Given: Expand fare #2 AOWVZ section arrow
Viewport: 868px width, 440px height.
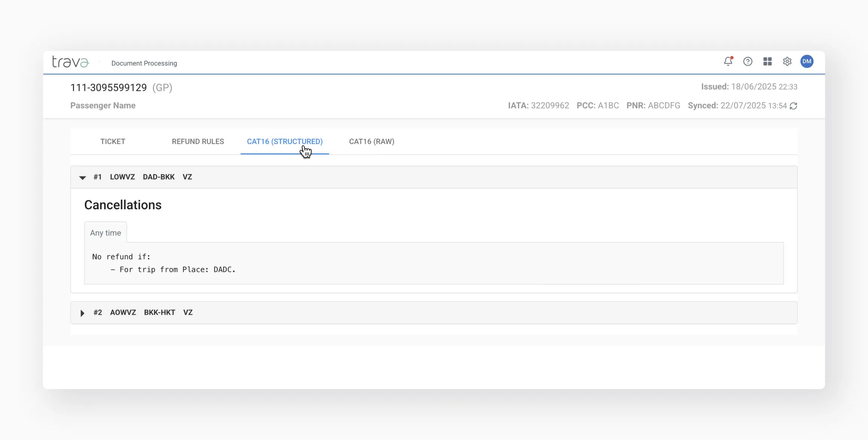Looking at the screenshot, I should click(x=83, y=313).
